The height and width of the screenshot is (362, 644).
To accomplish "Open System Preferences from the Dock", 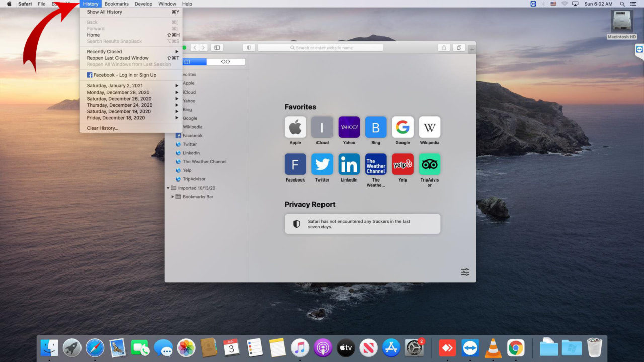I will point(414,347).
